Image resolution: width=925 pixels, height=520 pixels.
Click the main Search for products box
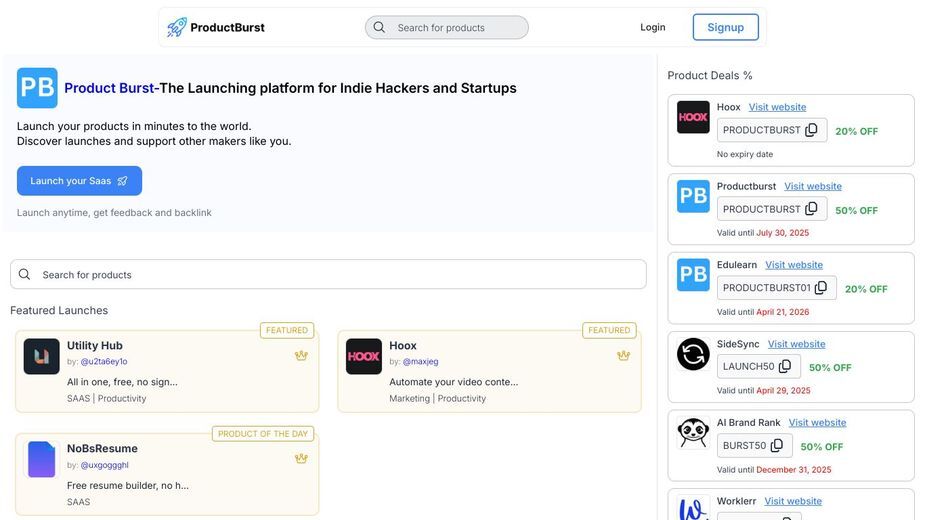(328, 274)
